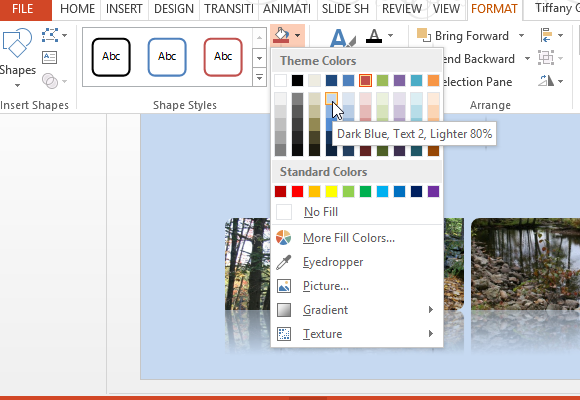Switch to the SLIDE SHOW tab
The width and height of the screenshot is (580, 400).
point(345,9)
